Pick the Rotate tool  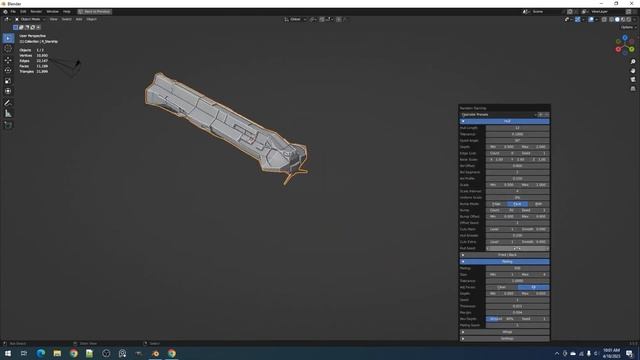(x=8, y=70)
